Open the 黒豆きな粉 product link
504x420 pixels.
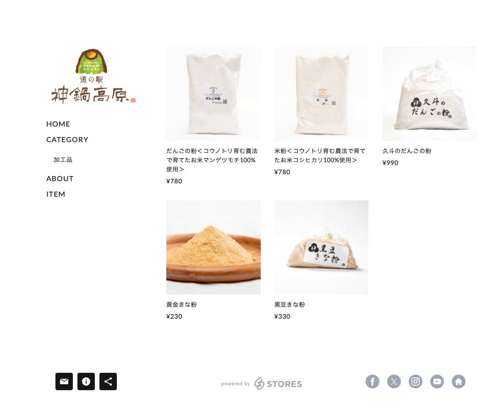290,304
